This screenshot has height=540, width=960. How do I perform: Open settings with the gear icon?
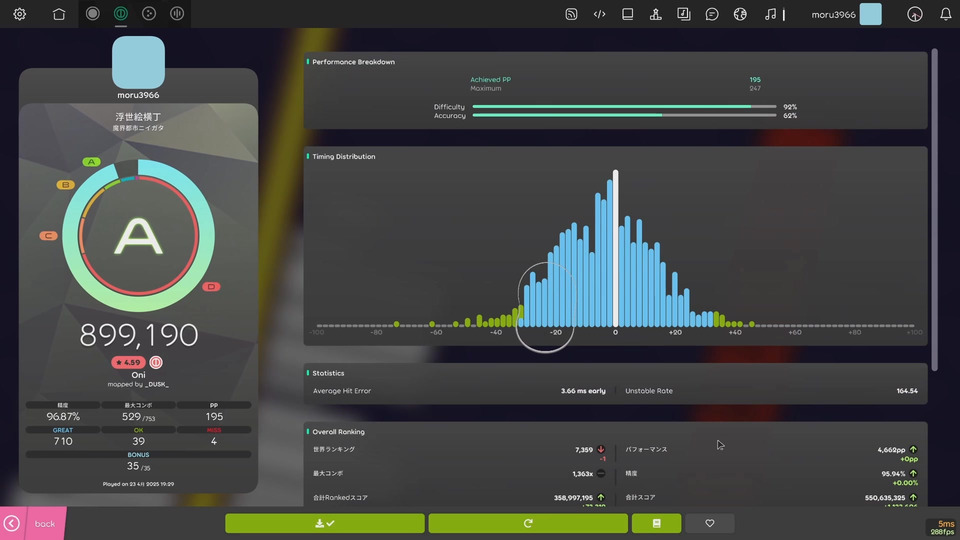(x=20, y=13)
